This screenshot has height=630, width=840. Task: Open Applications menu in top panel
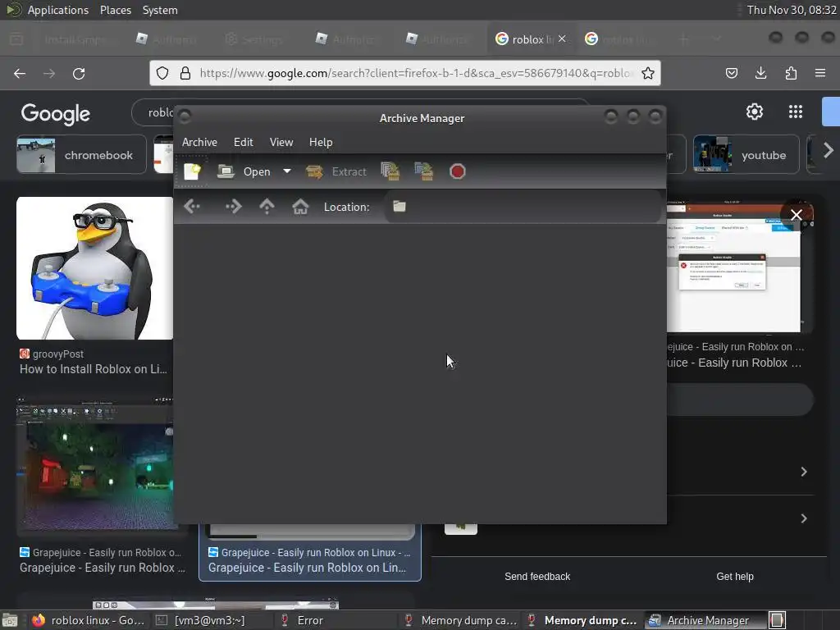(58, 10)
